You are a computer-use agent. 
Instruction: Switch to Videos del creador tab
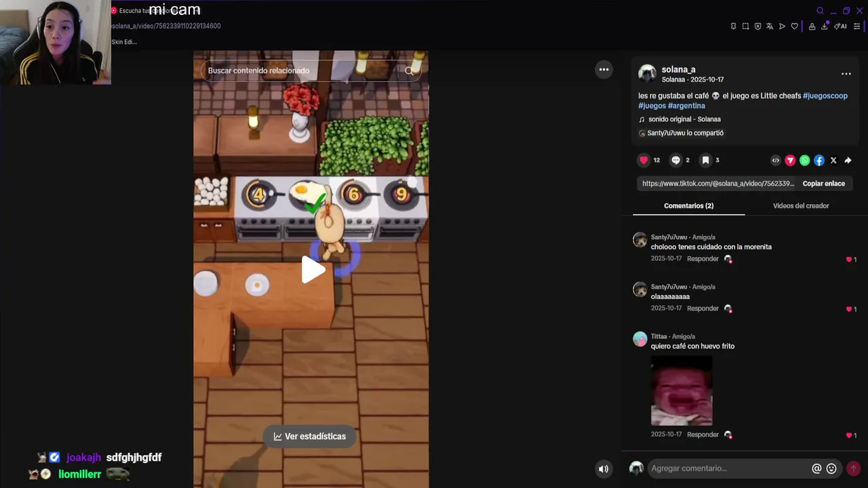(x=801, y=205)
